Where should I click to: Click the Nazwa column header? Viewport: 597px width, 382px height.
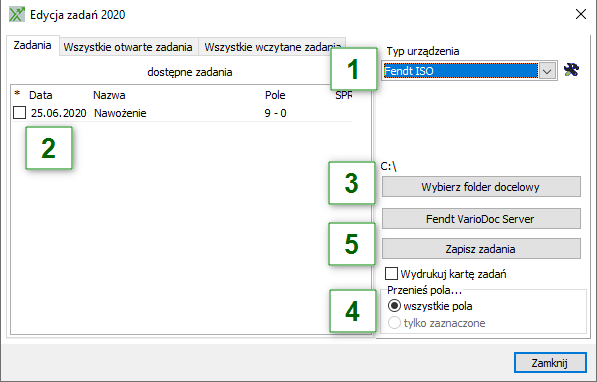point(109,95)
